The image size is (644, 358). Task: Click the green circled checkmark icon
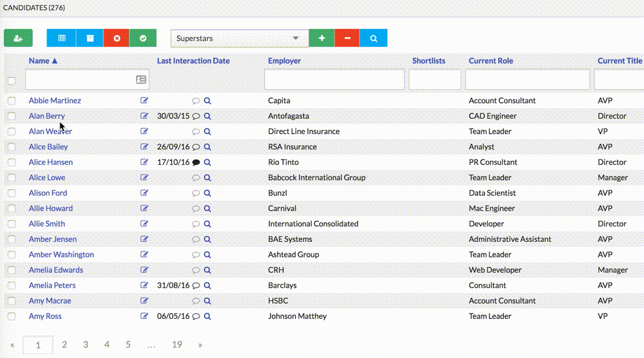coord(143,38)
